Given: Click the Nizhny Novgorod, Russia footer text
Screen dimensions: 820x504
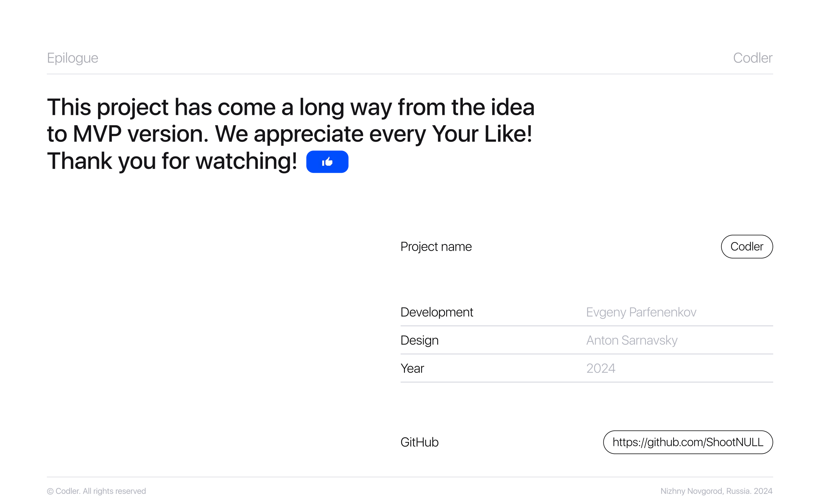Looking at the screenshot, I should pyautogui.click(x=716, y=491).
